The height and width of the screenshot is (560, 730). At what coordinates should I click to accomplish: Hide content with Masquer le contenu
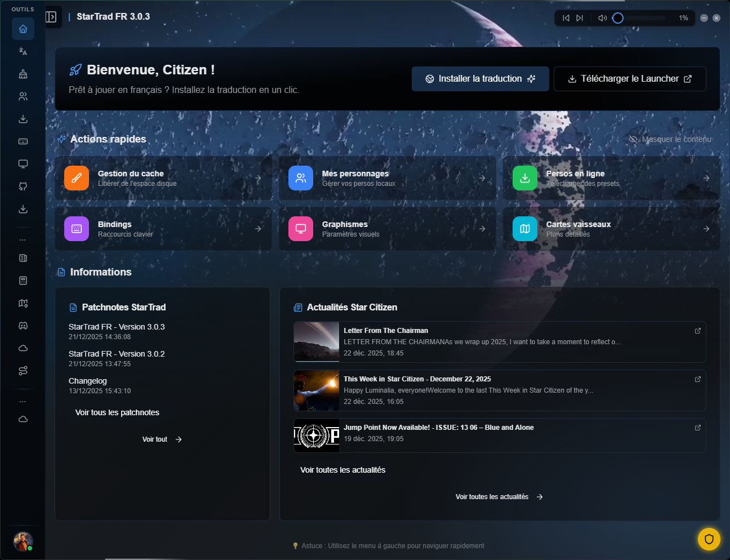pos(670,139)
